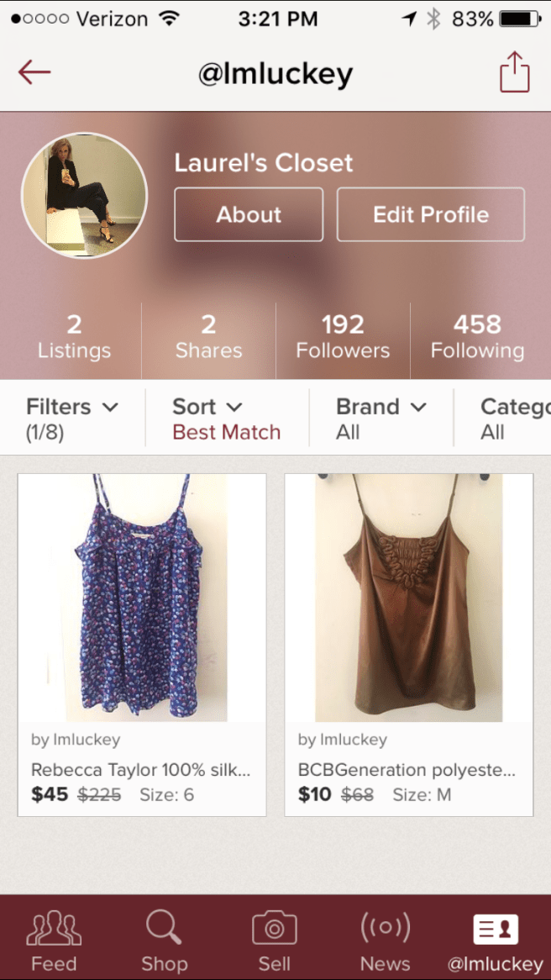
Task: Tap the back arrow icon
Action: (34, 73)
